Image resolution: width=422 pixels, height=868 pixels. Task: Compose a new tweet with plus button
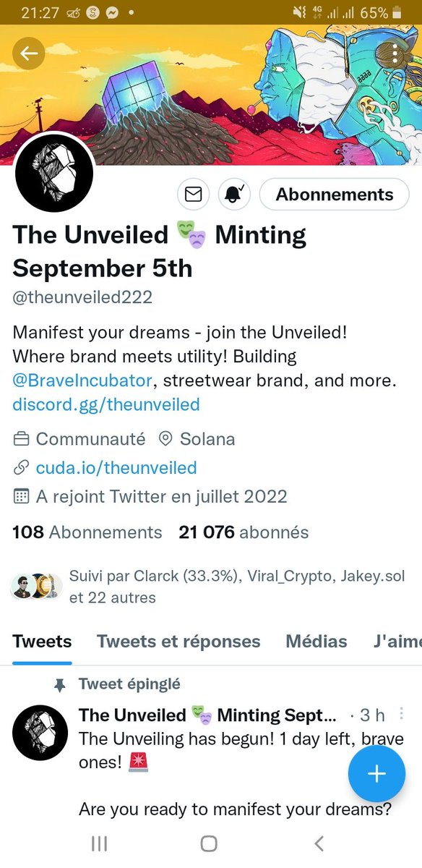tap(376, 773)
